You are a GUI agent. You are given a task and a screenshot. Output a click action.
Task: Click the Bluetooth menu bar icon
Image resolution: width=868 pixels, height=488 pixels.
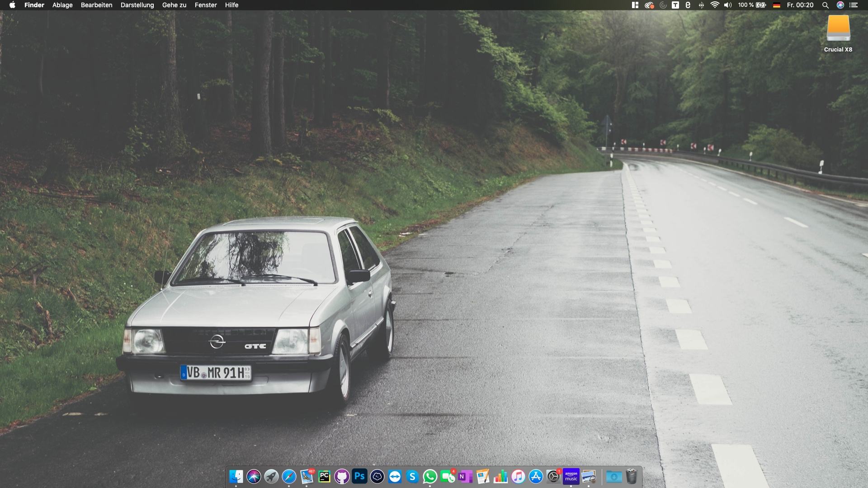tap(701, 5)
